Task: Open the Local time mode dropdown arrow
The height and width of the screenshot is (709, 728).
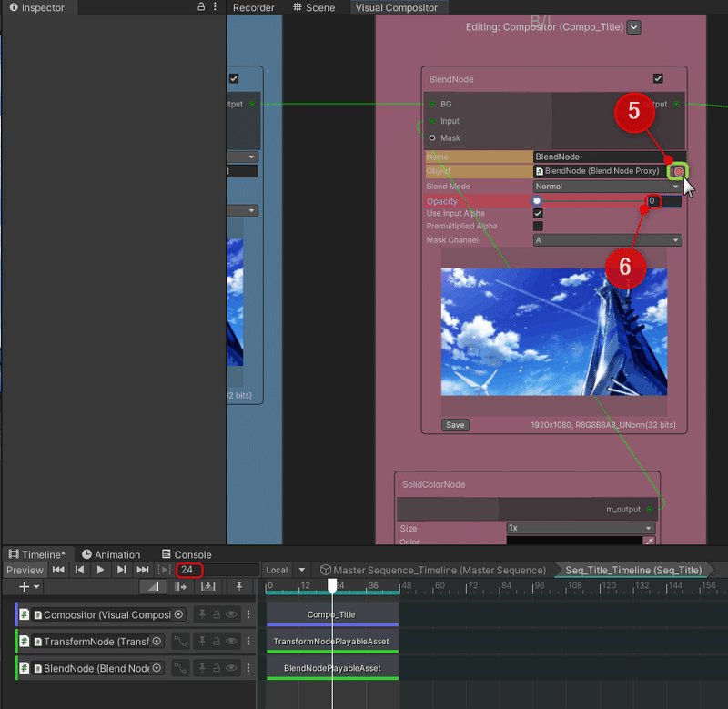Action: (302, 570)
